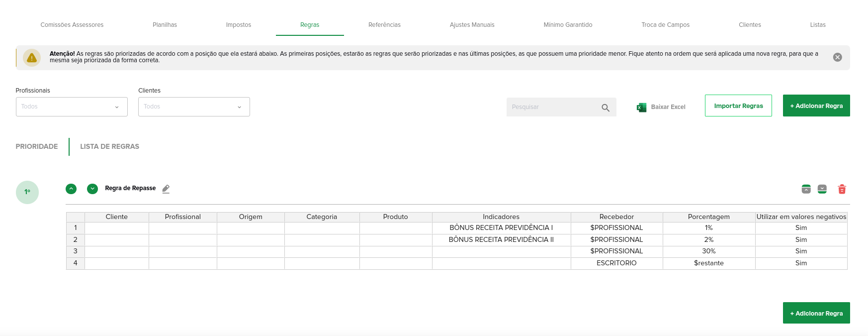868x336 pixels.
Task: Click the Excel icon next to Baixar Excel
Action: 641,107
